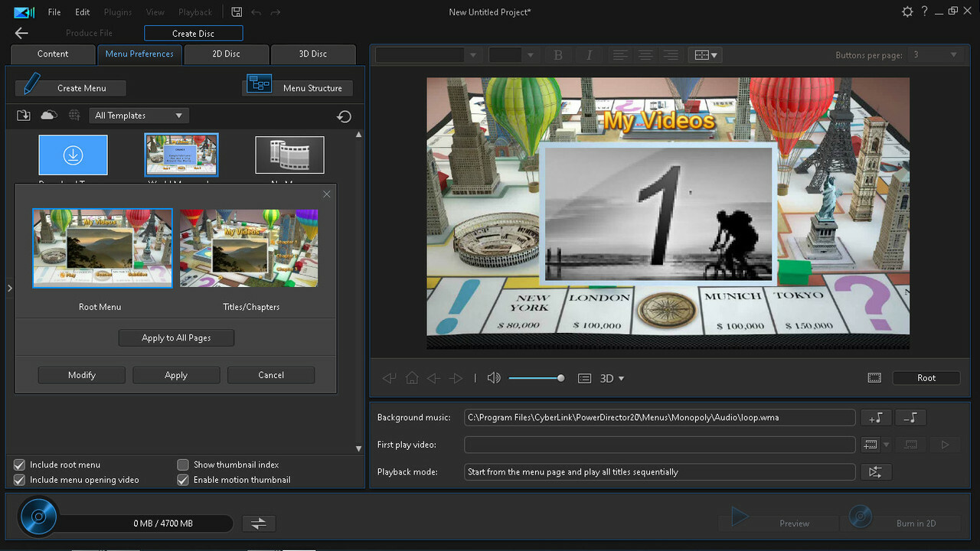Screen dimensions: 980x551
Task: Click the subtitle display icon
Action: click(x=585, y=378)
